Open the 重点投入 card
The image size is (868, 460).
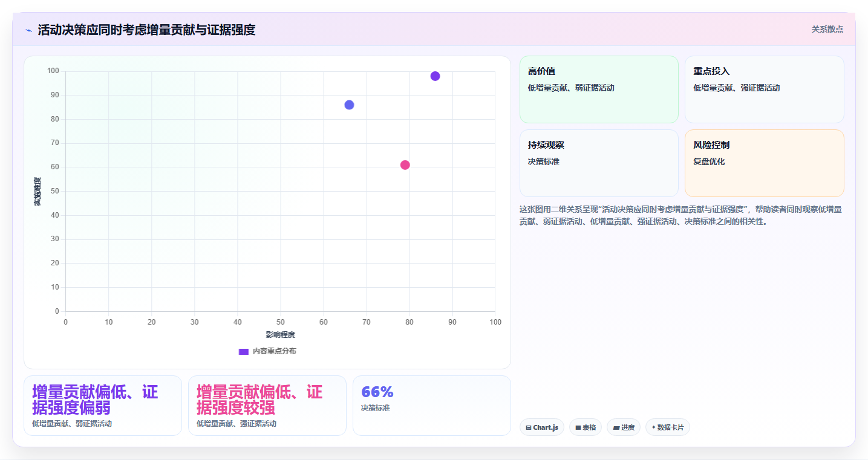tap(764, 89)
